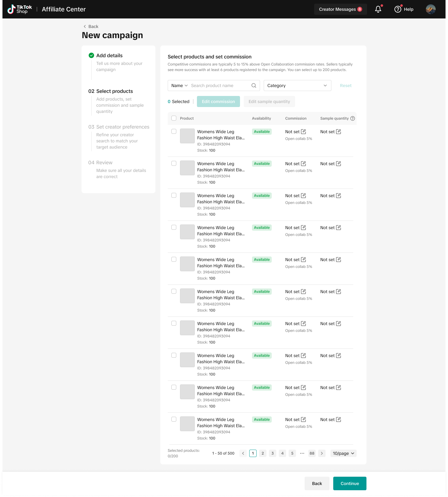Expand the Name search-type dropdown
The image size is (448, 497).
click(179, 85)
